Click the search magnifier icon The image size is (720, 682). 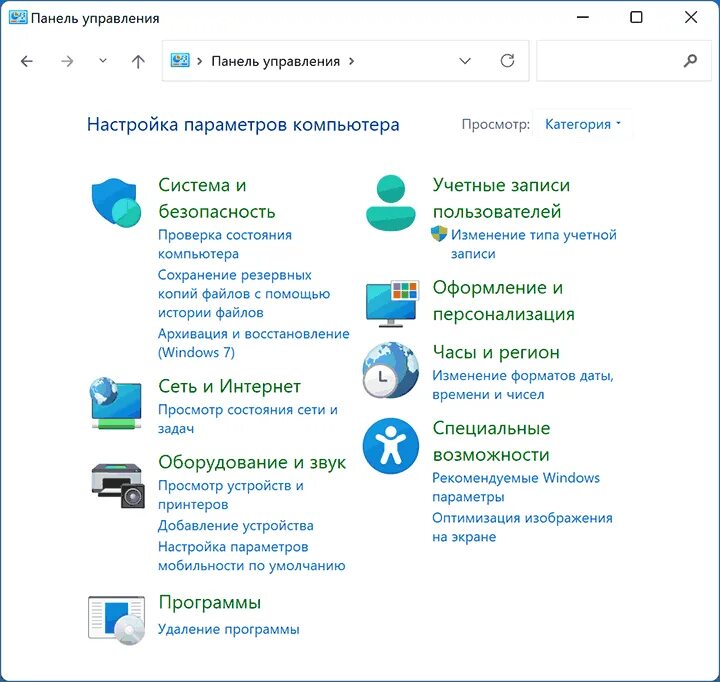click(x=690, y=61)
